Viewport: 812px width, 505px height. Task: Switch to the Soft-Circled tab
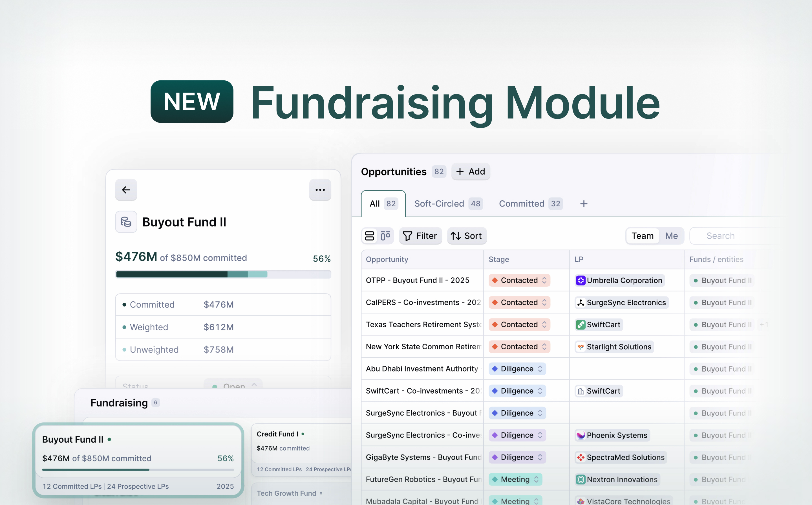(x=448, y=204)
